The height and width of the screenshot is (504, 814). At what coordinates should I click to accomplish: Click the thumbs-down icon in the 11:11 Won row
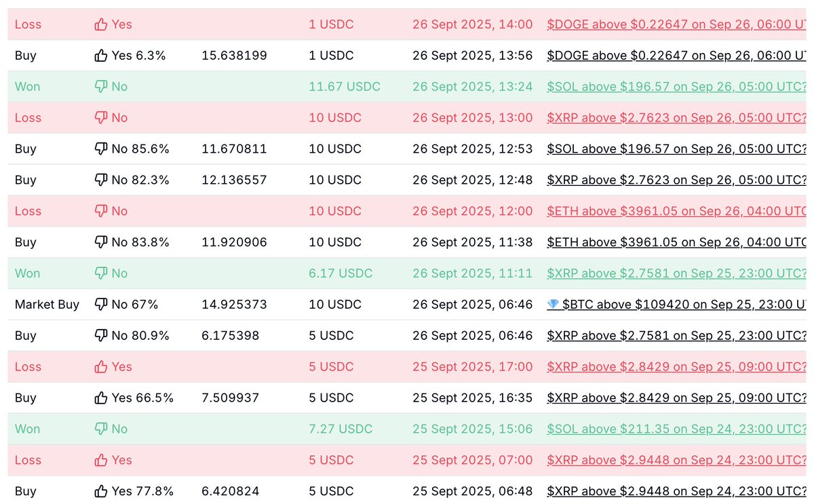point(101,273)
